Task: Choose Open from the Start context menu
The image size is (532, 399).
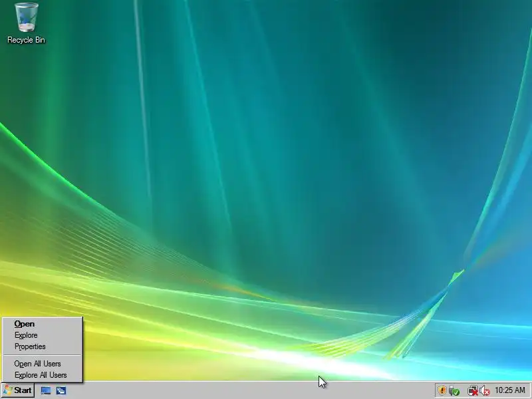Action: point(43,324)
